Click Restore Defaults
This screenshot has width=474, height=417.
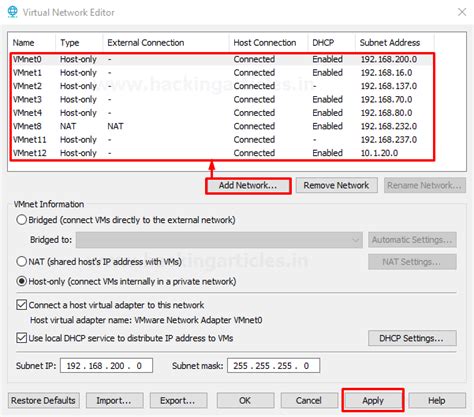pyautogui.click(x=43, y=400)
